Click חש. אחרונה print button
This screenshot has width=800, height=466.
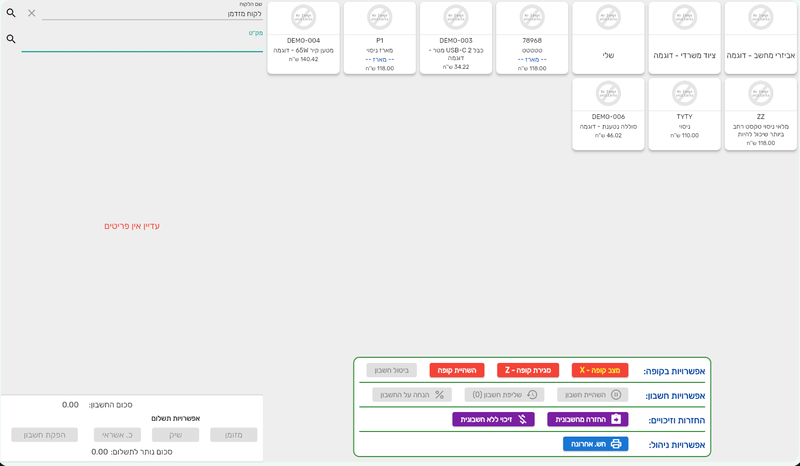point(595,444)
